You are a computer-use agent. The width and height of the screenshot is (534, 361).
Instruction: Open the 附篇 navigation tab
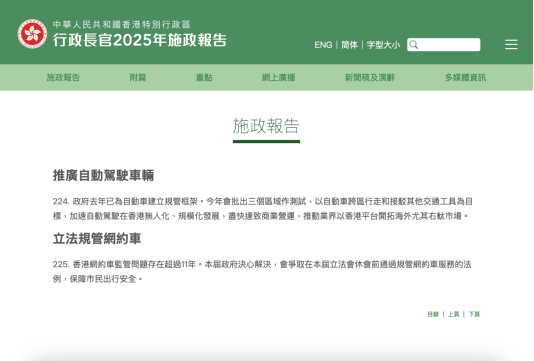point(138,78)
